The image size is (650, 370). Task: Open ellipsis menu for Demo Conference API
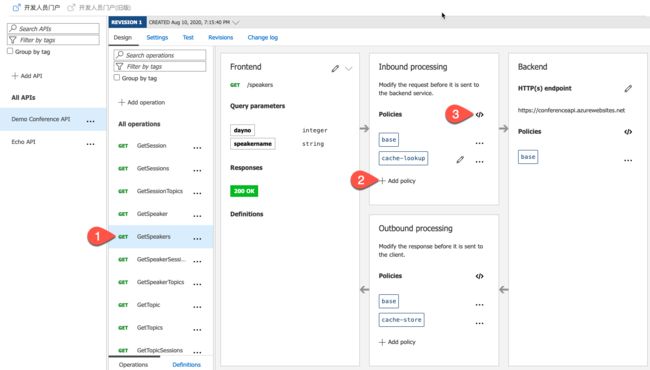click(90, 121)
